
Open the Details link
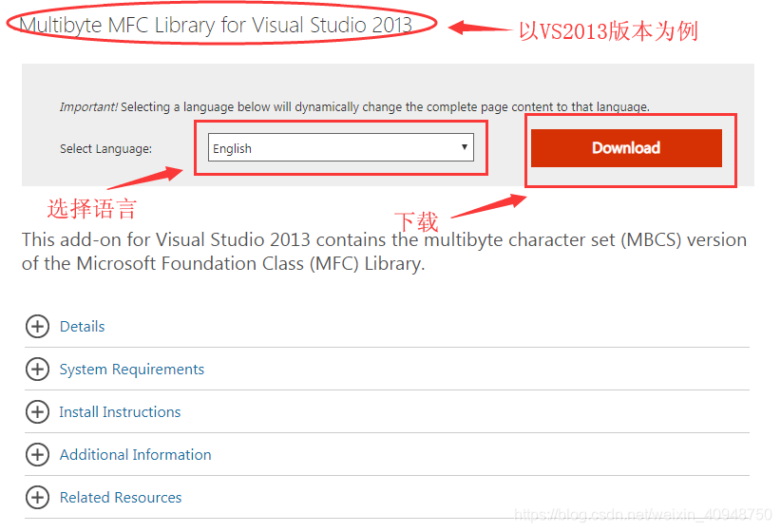pyautogui.click(x=82, y=326)
